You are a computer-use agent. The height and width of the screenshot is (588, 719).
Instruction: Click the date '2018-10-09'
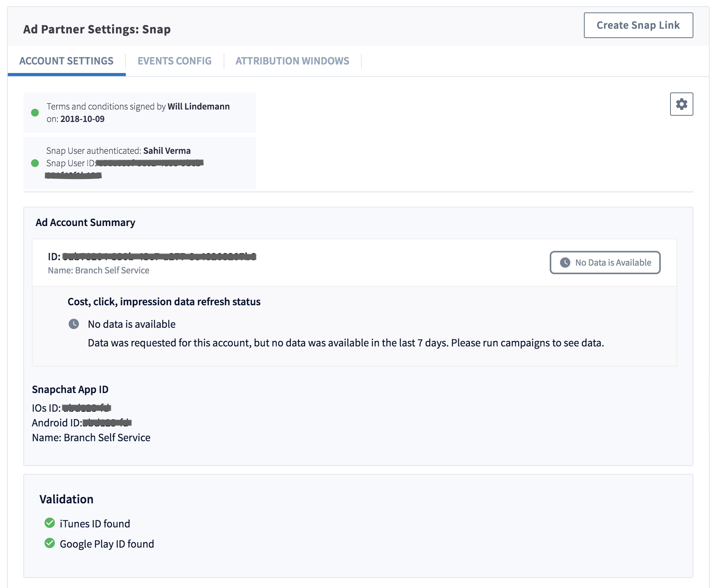click(82, 119)
